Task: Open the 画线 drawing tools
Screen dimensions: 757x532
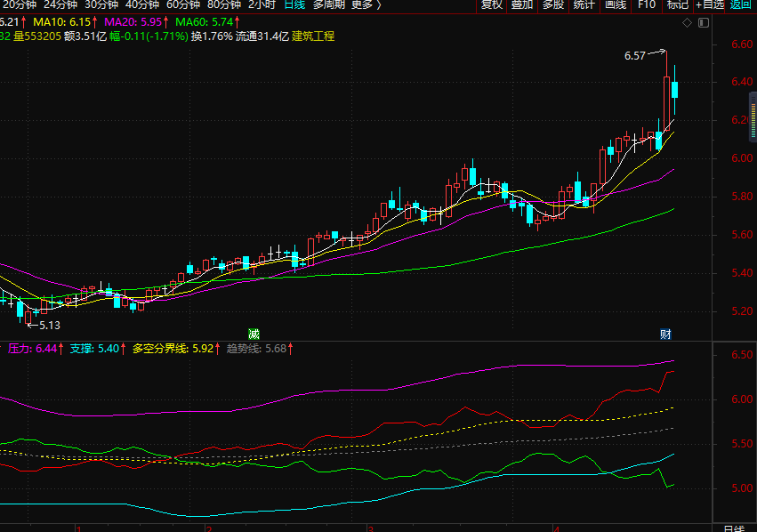Action: pos(616,4)
